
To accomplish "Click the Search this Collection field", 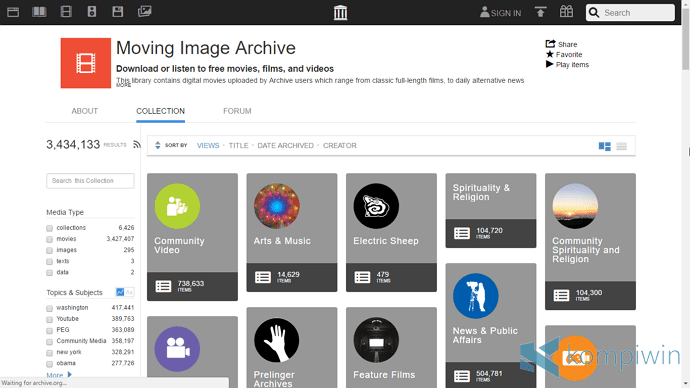I will [90, 181].
